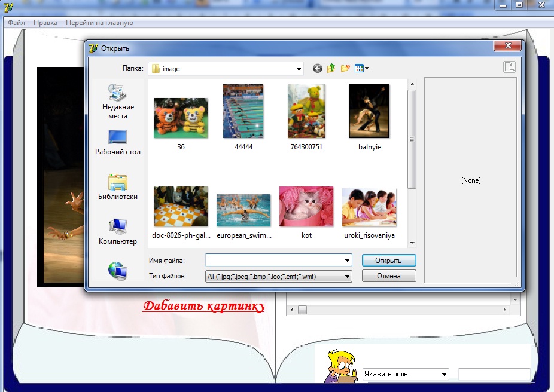Expand the Папка folder dropdown

299,69
